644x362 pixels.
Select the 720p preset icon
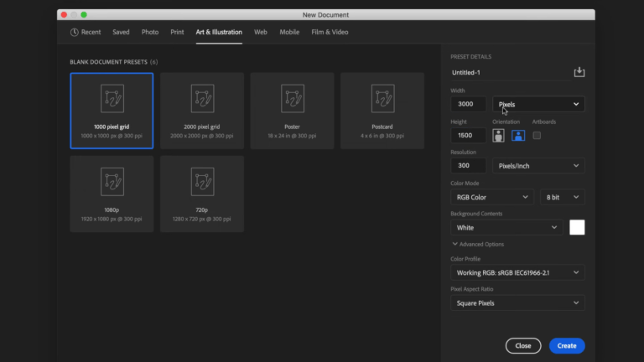[202, 182]
